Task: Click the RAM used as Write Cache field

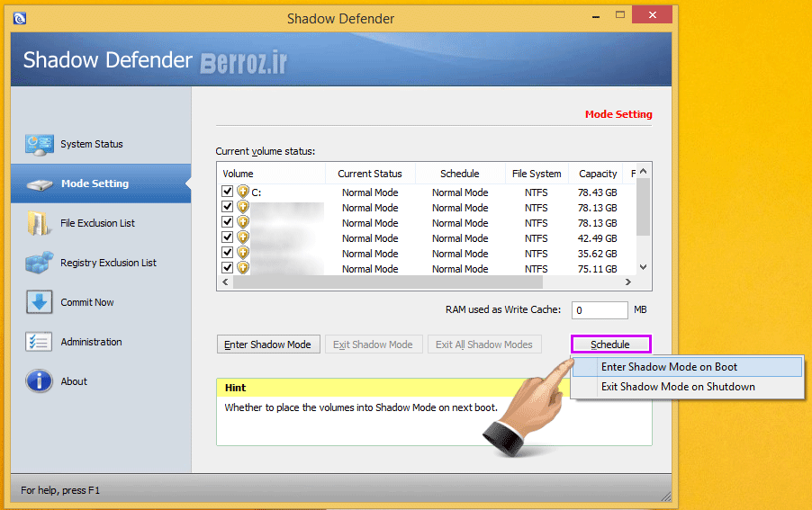Action: (x=600, y=310)
